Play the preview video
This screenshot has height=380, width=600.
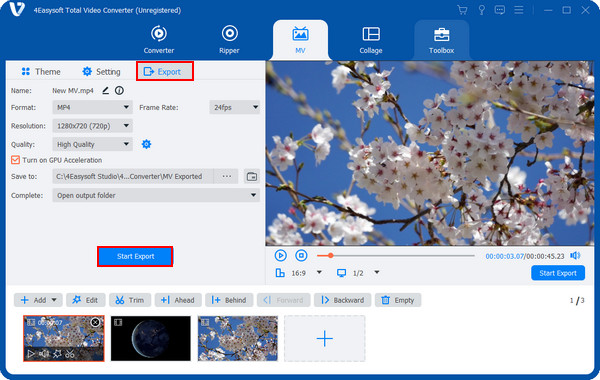click(280, 255)
